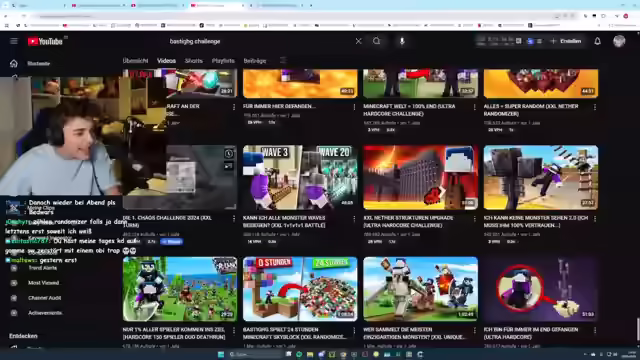Click 'XXL Nether Strukturen Upgrade' video title
640x360 pixels.
click(408, 222)
